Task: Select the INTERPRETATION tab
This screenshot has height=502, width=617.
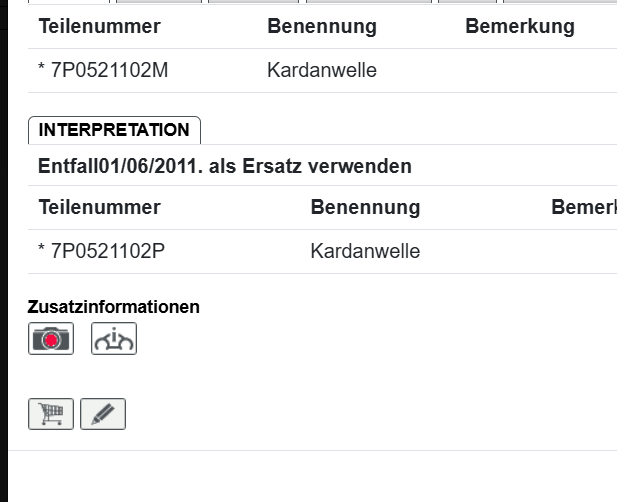Action: [114, 130]
